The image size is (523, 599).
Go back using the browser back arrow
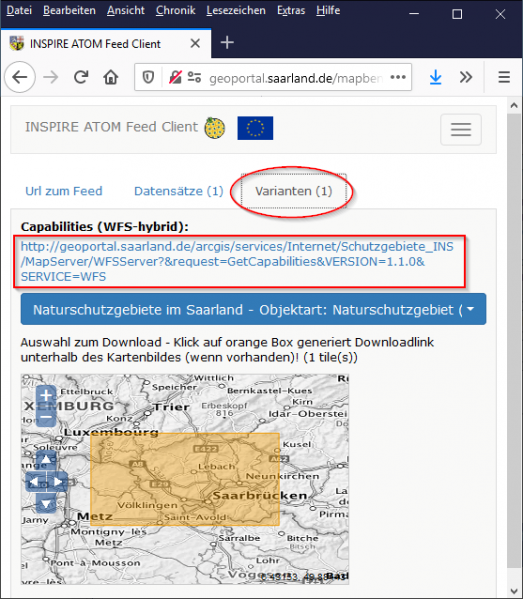click(x=20, y=78)
